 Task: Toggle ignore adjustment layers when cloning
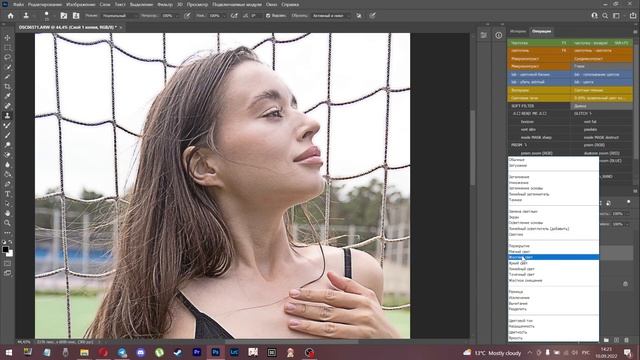[359, 16]
